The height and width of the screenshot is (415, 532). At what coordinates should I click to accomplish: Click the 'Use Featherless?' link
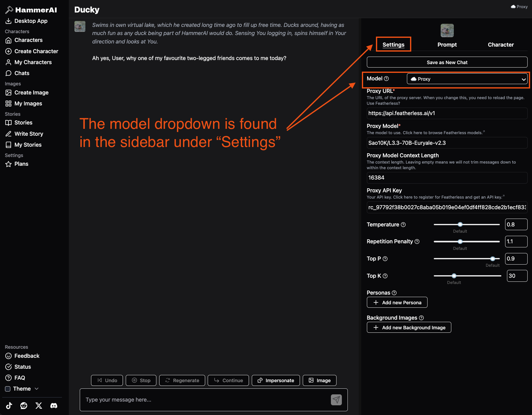383,104
